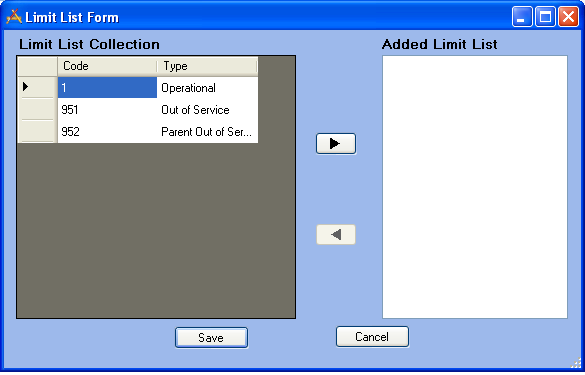585x375 pixels.
Task: Select the Code column header
Action: tap(107, 66)
